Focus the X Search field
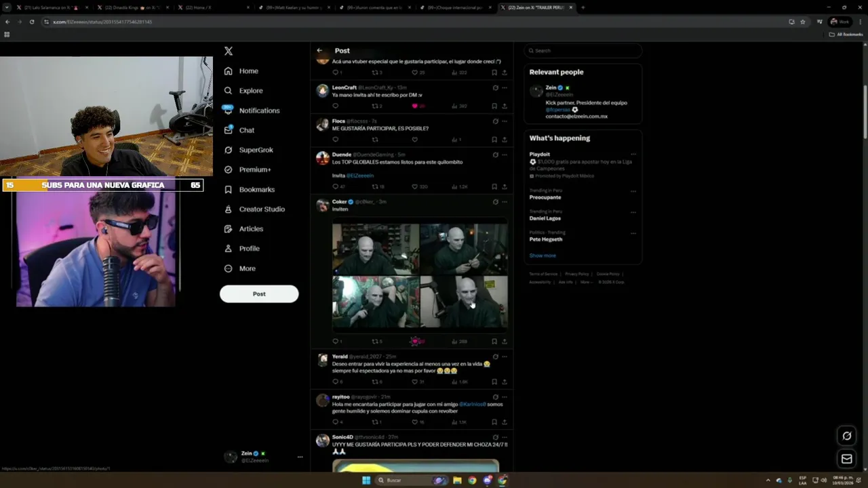Screen dimensions: 868x488 click(x=583, y=51)
